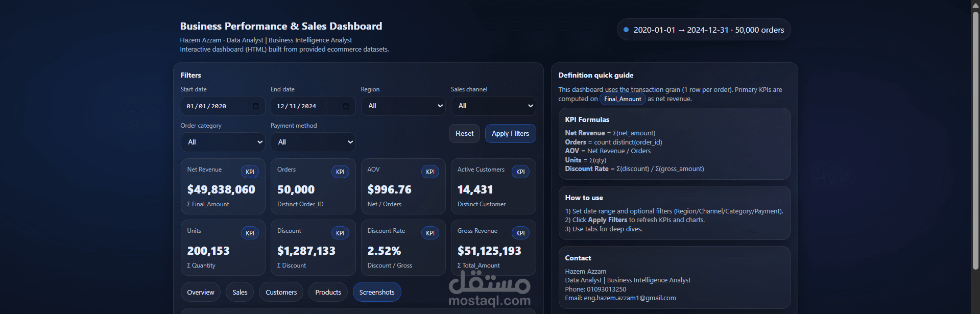This screenshot has height=314, width=980.
Task: Click the Definition quick guide heading
Action: 595,75
